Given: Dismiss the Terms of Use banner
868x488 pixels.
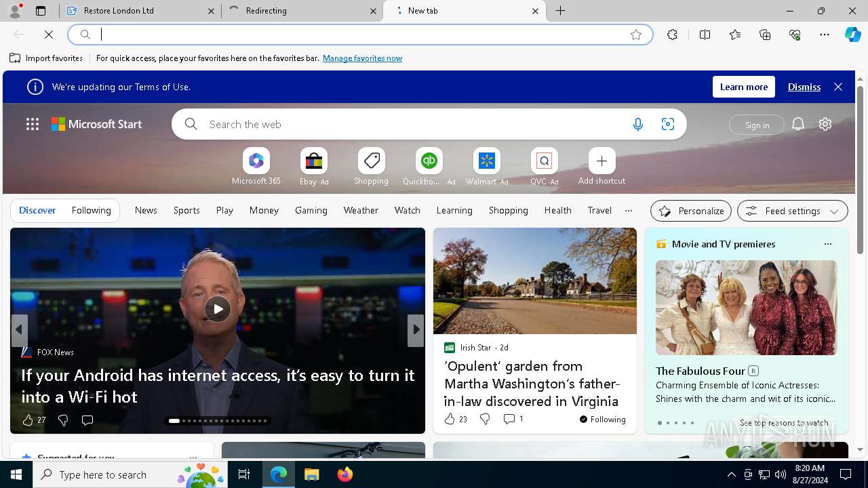Looking at the screenshot, I should click(x=804, y=87).
